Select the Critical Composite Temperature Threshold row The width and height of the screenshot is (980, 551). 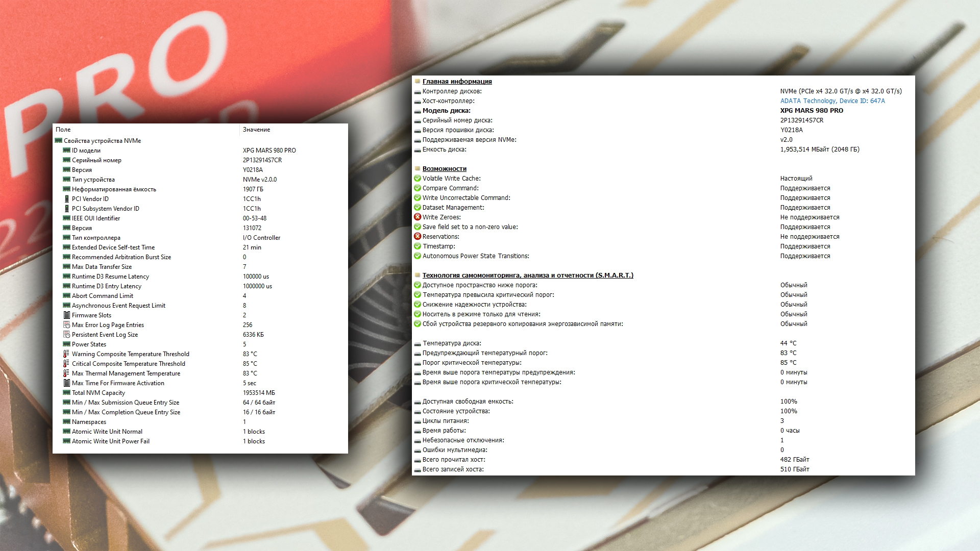pyautogui.click(x=128, y=364)
